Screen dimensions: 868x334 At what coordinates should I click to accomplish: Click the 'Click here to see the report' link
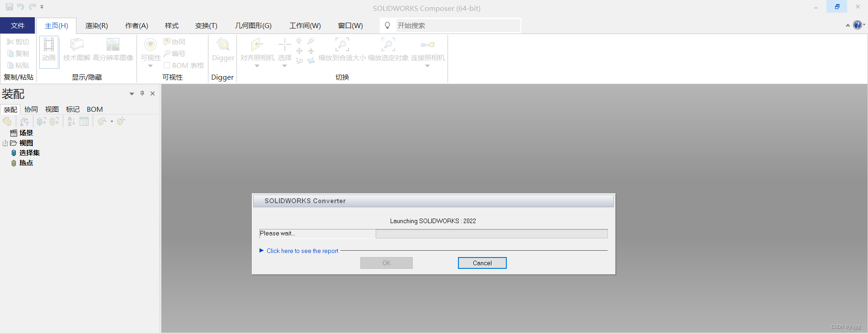click(302, 251)
